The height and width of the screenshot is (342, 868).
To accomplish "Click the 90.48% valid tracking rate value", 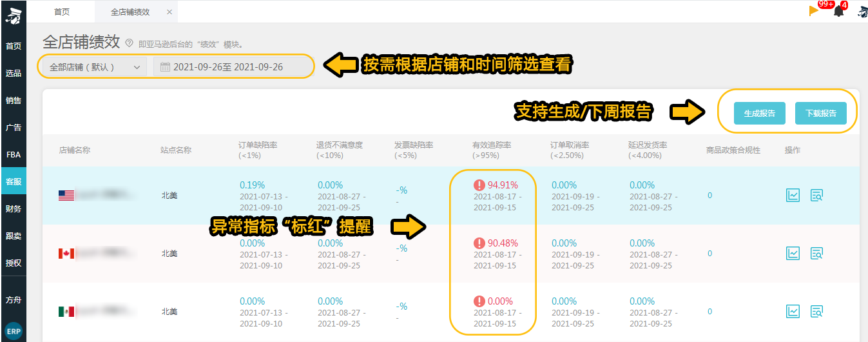I will (503, 243).
